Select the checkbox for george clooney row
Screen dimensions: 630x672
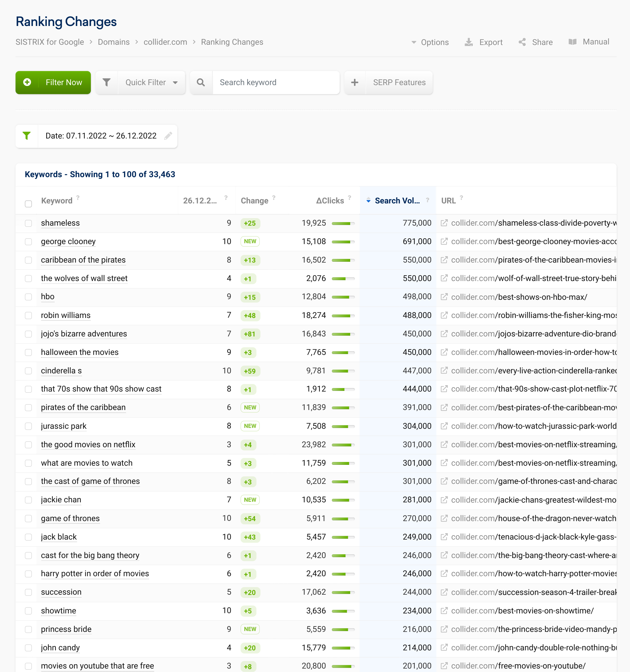[28, 242]
